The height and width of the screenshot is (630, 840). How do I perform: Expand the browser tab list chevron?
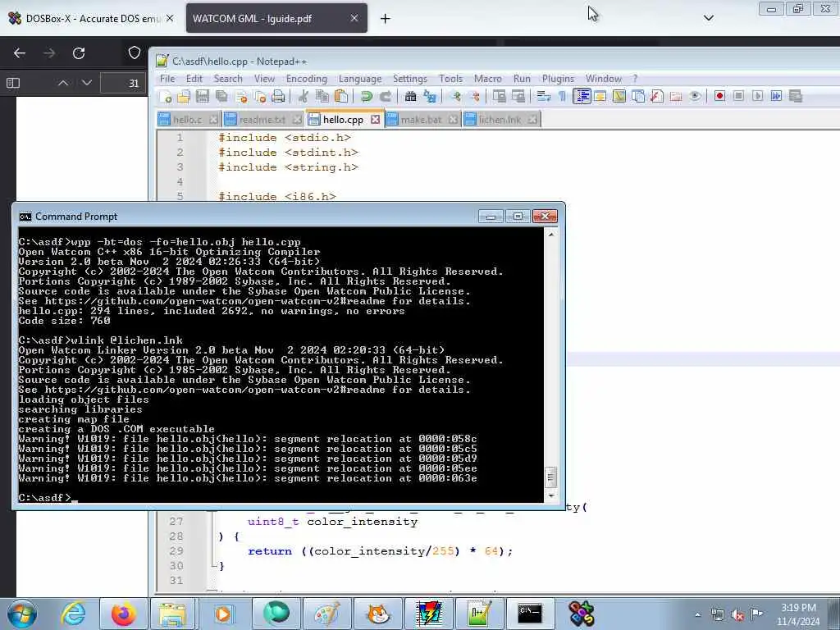tap(708, 18)
